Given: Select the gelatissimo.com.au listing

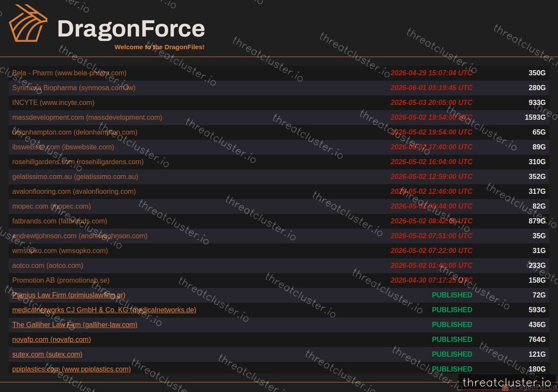Looking at the screenshot, I should point(75,176).
